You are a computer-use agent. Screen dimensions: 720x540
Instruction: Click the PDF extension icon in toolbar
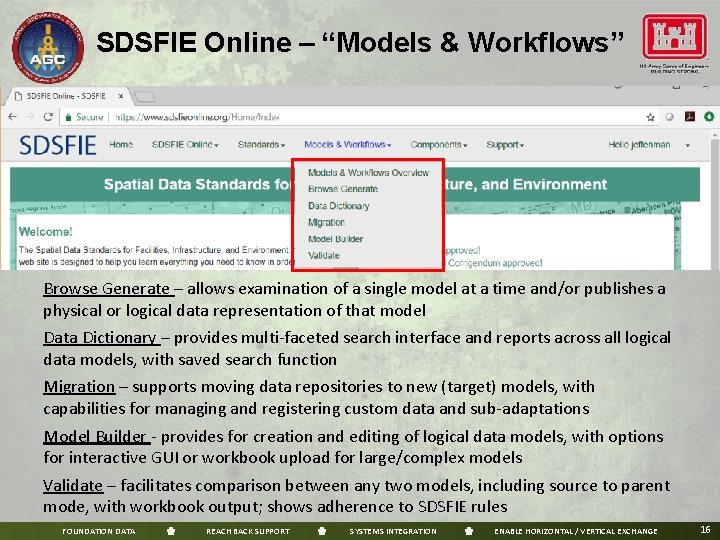690,117
